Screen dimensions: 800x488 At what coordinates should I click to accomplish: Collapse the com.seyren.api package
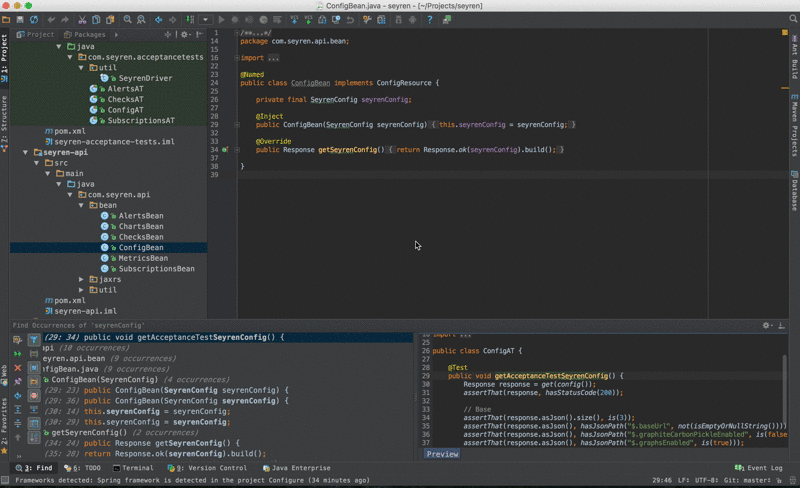click(x=70, y=195)
